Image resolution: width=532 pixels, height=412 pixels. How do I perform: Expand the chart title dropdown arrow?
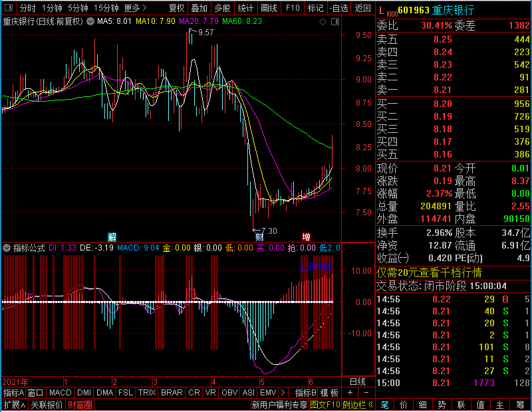90,21
